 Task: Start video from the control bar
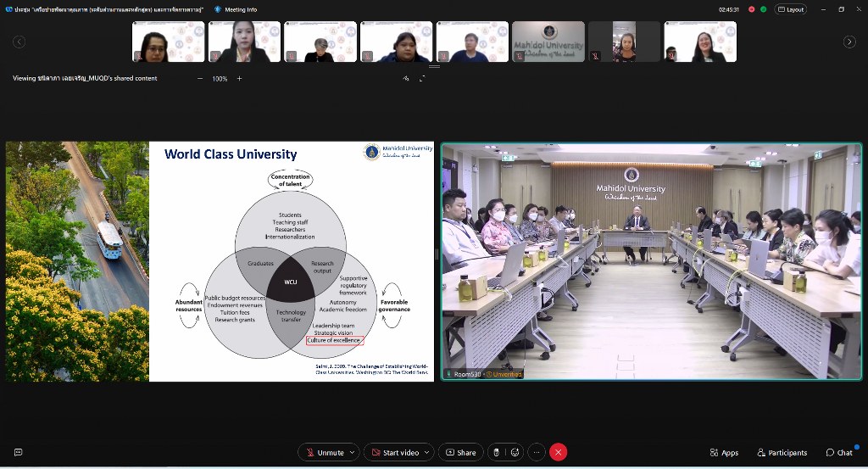pyautogui.click(x=395, y=452)
